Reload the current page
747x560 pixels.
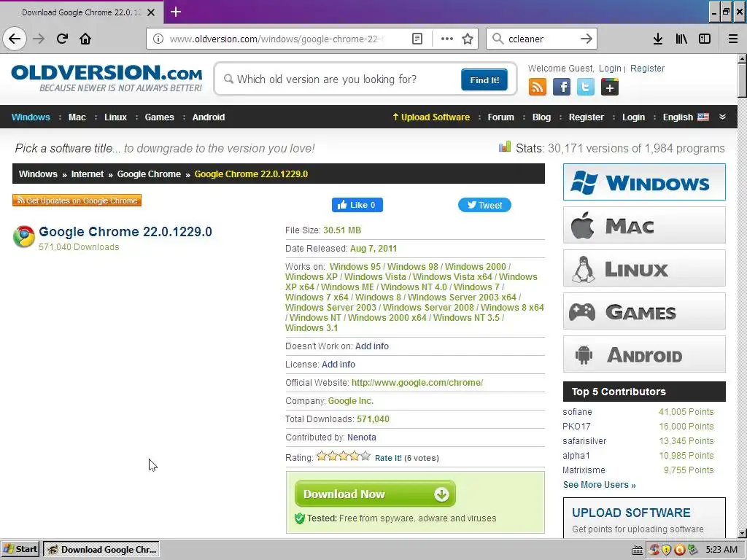point(62,39)
